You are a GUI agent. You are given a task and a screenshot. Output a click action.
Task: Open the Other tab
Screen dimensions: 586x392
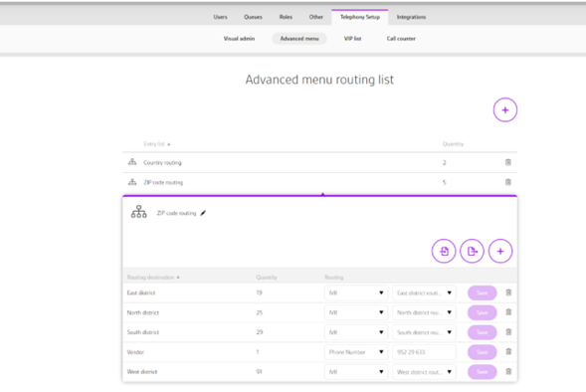[x=315, y=17]
